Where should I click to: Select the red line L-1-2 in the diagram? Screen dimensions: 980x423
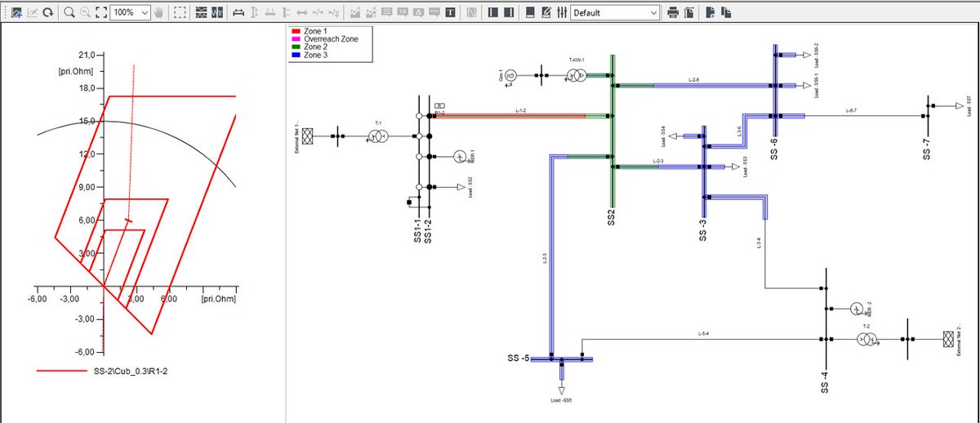(x=510, y=116)
